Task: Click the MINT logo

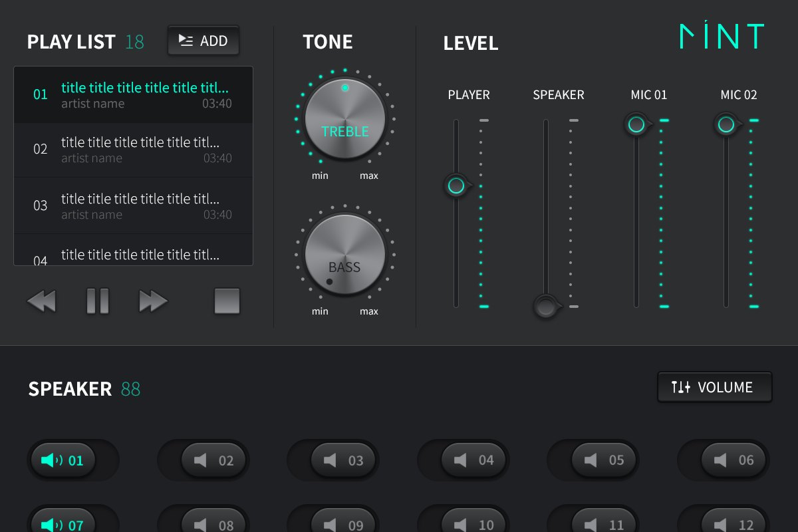Action: coord(722,36)
